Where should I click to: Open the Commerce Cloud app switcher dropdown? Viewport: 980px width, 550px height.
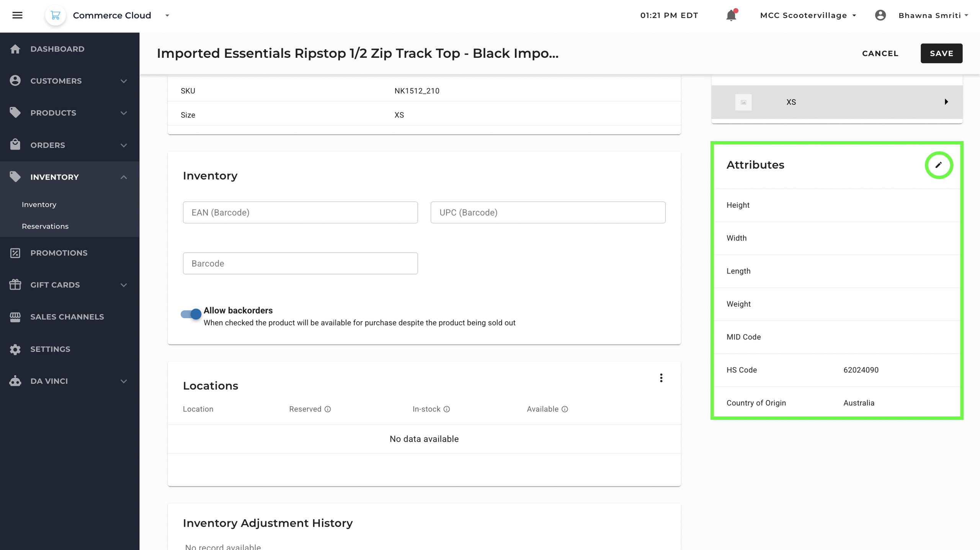[x=167, y=15]
